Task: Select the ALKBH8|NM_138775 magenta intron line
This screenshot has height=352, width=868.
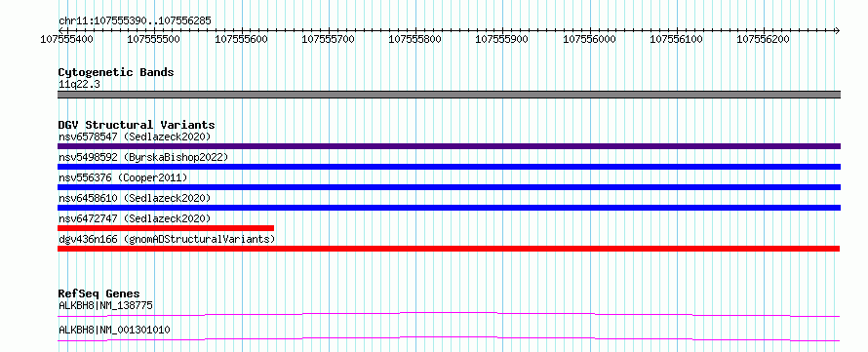Action: pos(449,314)
